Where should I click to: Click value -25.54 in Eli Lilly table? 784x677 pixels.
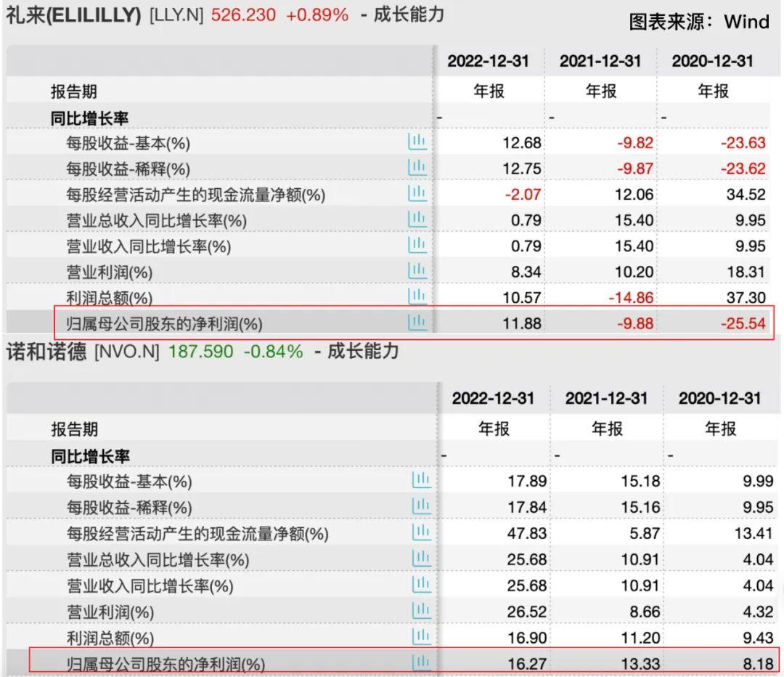click(x=743, y=323)
